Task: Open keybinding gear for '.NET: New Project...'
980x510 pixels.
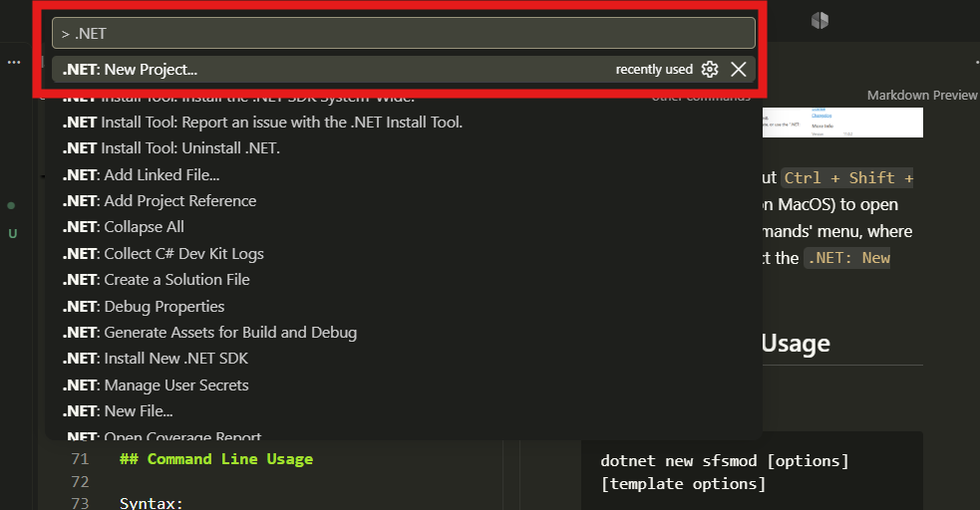Action: click(710, 70)
